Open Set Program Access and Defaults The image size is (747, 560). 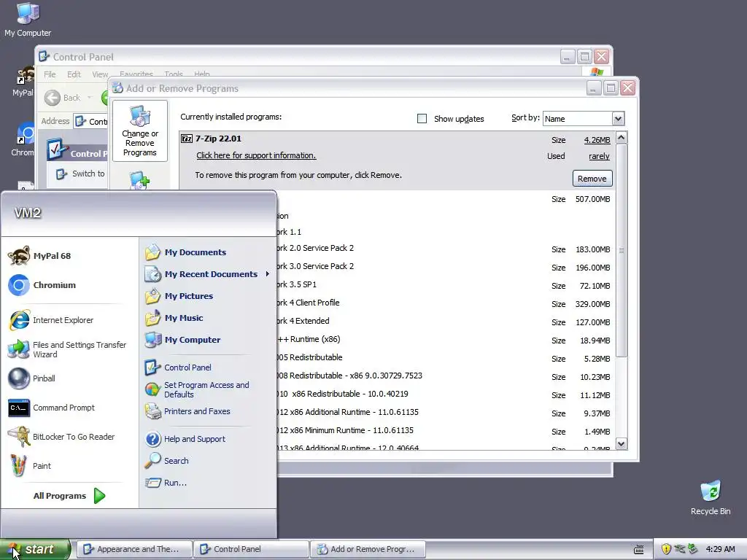pyautogui.click(x=197, y=389)
